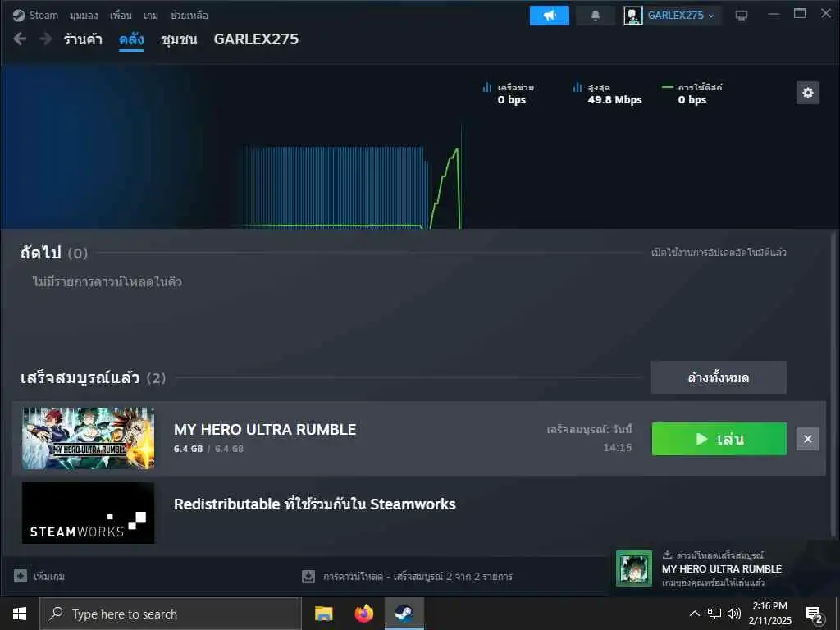
Task: Click the download status text in footer
Action: pos(418,577)
